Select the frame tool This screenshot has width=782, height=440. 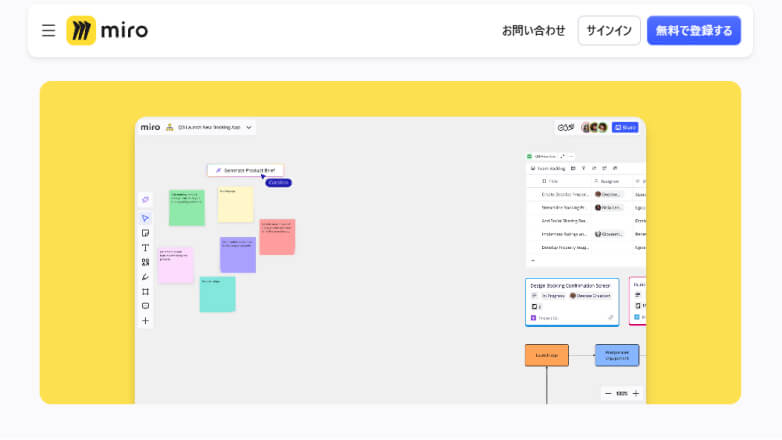pos(145,291)
